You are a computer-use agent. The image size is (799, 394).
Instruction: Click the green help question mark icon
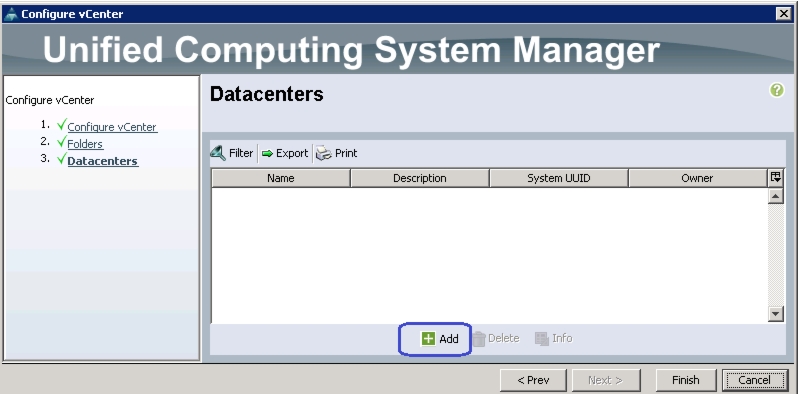pyautogui.click(x=777, y=90)
